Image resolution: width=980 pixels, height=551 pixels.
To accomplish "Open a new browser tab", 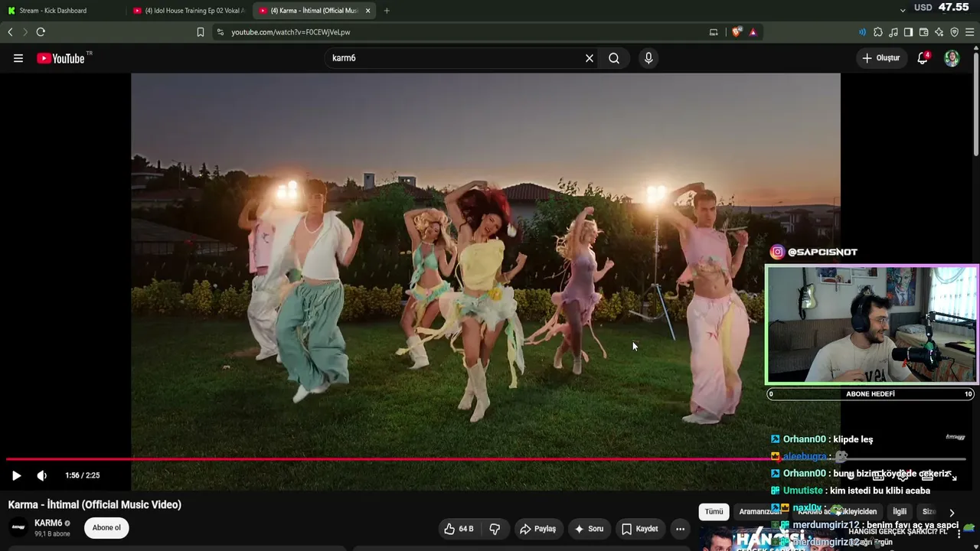I will click(387, 11).
